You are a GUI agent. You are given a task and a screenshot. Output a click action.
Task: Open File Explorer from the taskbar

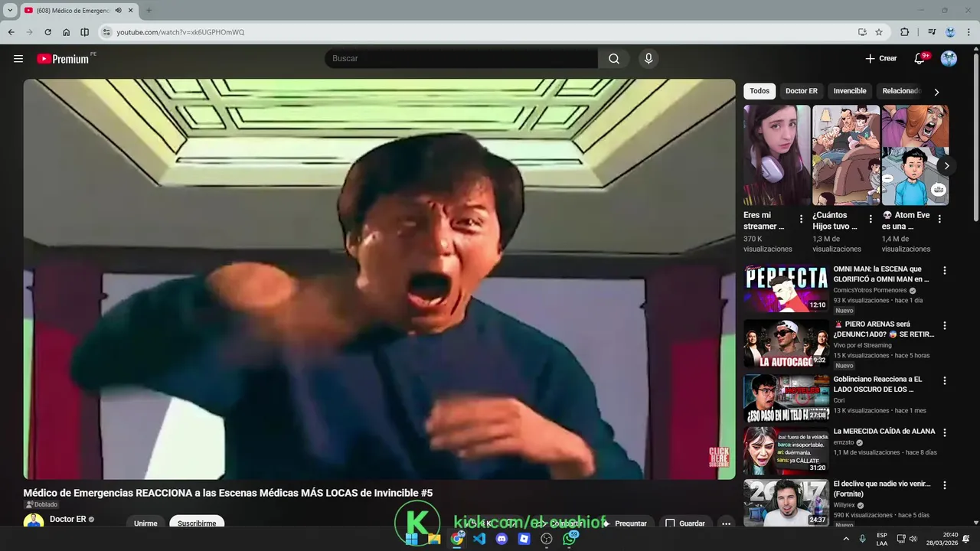point(434,539)
